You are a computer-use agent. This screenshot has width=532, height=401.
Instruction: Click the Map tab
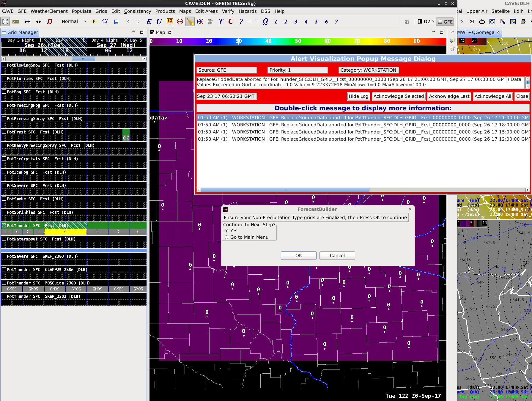(160, 32)
